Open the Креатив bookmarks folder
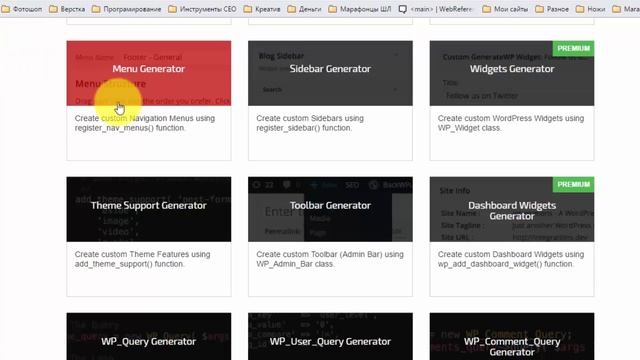Screen dimensions: 640x360 pos(262,9)
